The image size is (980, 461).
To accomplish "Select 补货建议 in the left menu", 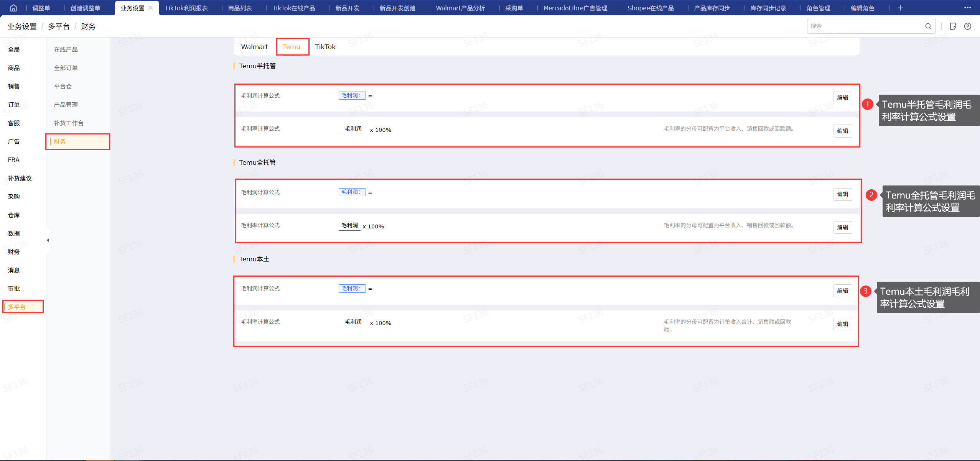I will pyautogui.click(x=20, y=178).
